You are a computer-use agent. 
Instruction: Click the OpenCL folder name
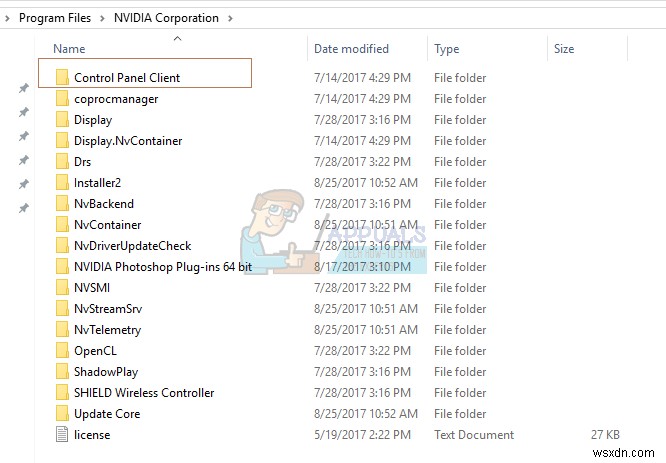[x=95, y=351]
